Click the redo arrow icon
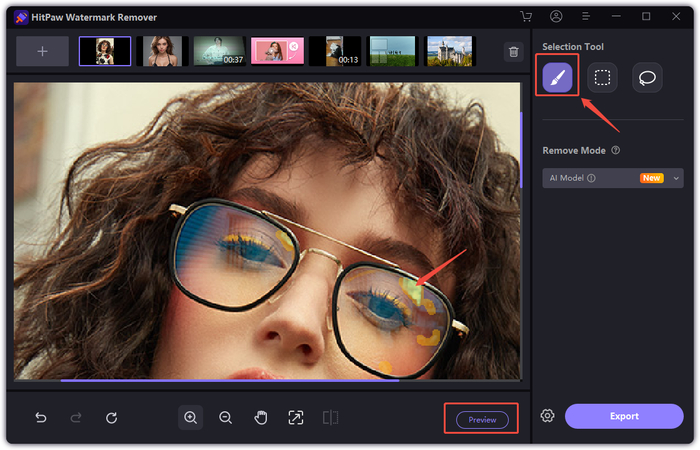 point(76,418)
